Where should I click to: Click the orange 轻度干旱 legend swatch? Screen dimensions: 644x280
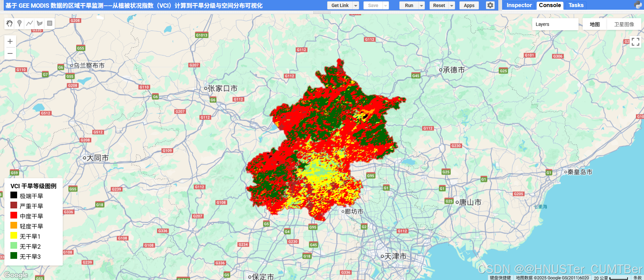click(x=14, y=225)
